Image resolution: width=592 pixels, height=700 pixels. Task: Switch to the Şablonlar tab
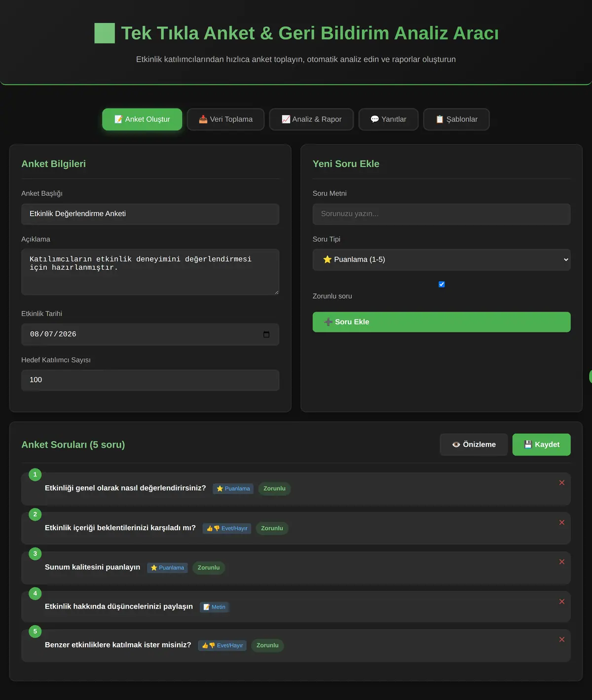456,119
